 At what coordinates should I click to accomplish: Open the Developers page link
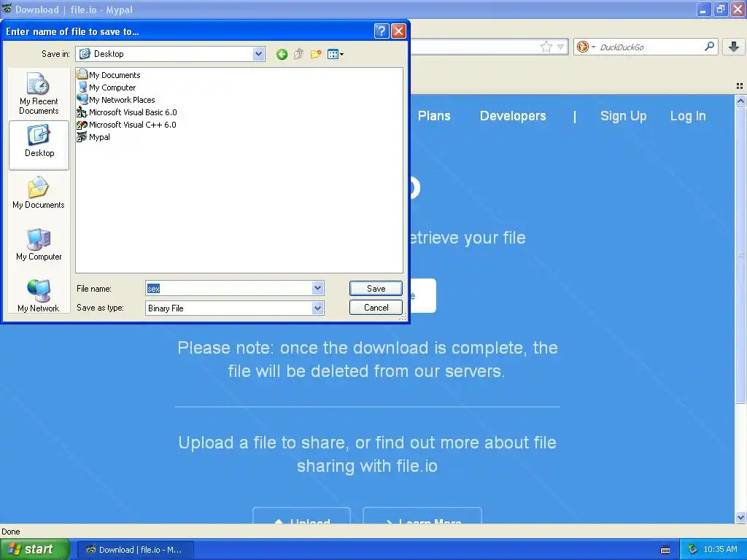click(x=513, y=116)
